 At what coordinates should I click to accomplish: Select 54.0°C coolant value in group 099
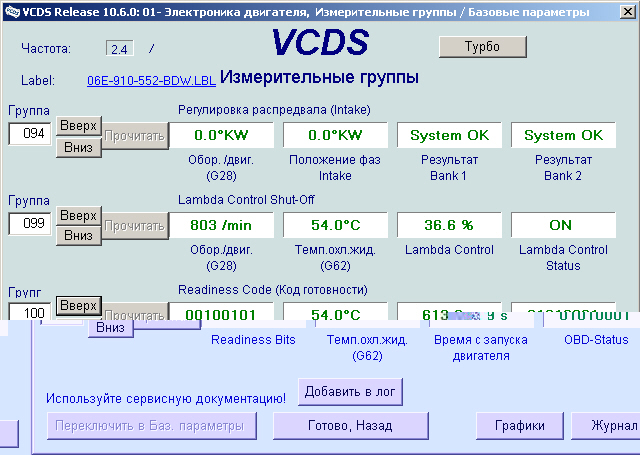(336, 225)
